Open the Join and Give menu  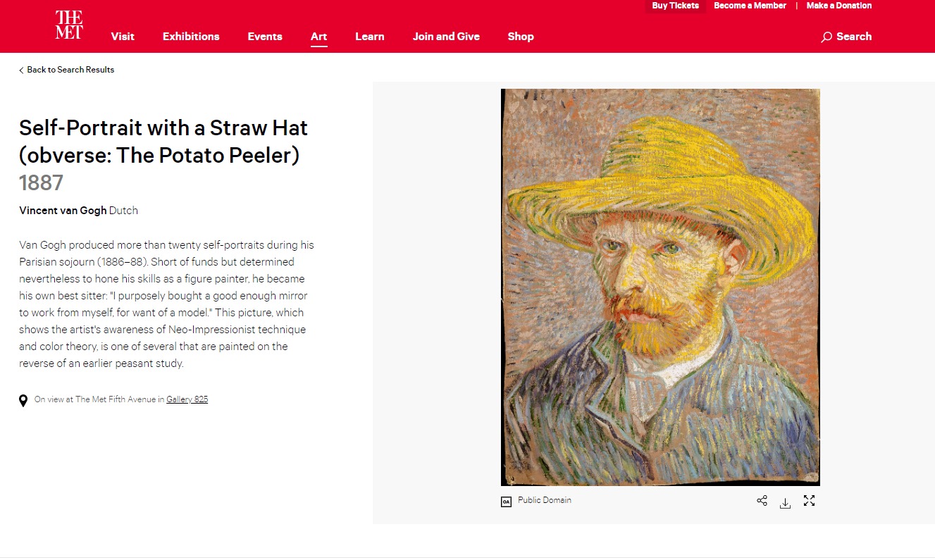[x=446, y=37]
